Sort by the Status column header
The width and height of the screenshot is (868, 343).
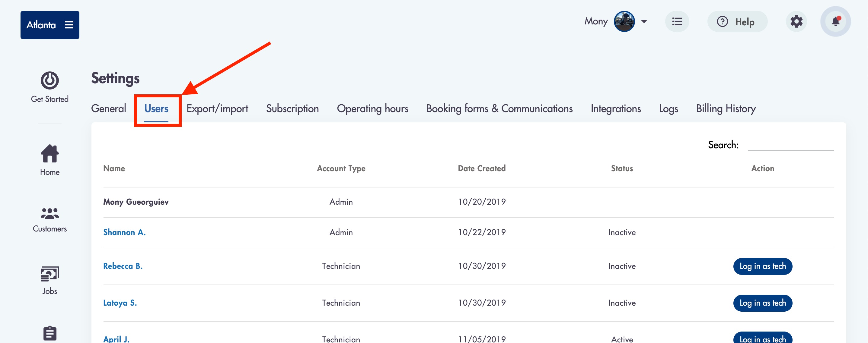point(622,168)
